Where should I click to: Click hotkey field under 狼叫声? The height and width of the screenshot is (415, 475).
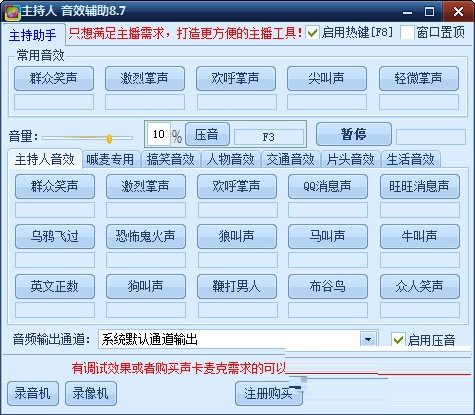pos(238,260)
